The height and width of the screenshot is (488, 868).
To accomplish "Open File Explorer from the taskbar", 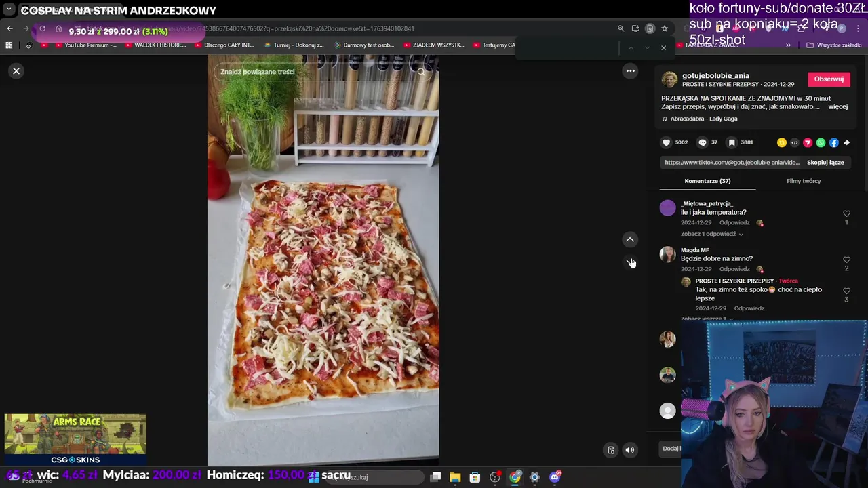I will pyautogui.click(x=455, y=477).
